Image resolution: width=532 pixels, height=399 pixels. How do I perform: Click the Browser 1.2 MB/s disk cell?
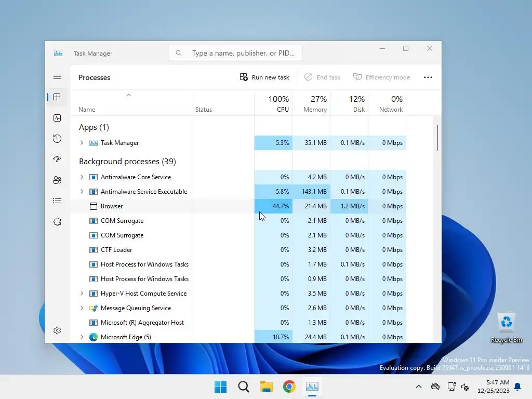[x=350, y=206]
